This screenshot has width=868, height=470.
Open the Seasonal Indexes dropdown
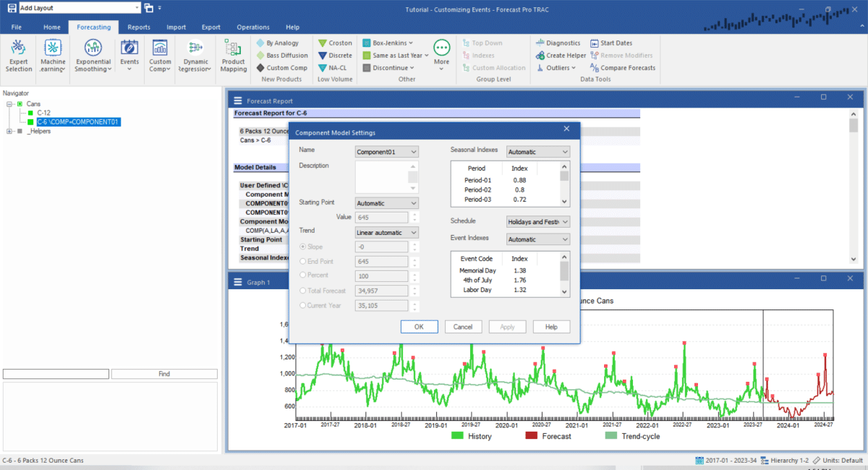pos(538,152)
